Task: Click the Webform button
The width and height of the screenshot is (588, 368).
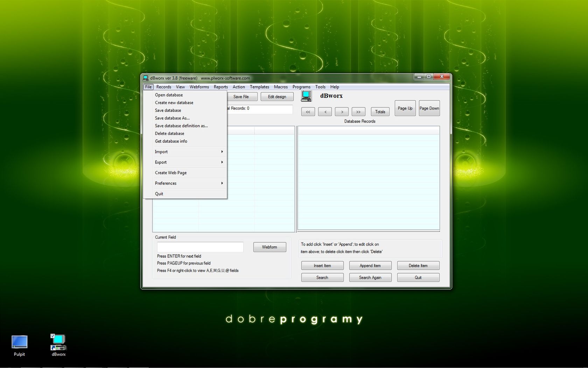Action: [x=269, y=247]
